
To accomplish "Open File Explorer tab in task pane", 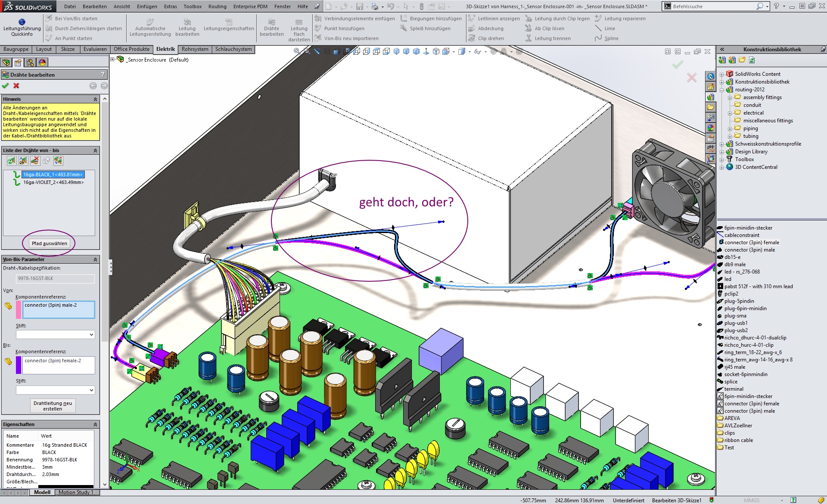I will coord(711,107).
